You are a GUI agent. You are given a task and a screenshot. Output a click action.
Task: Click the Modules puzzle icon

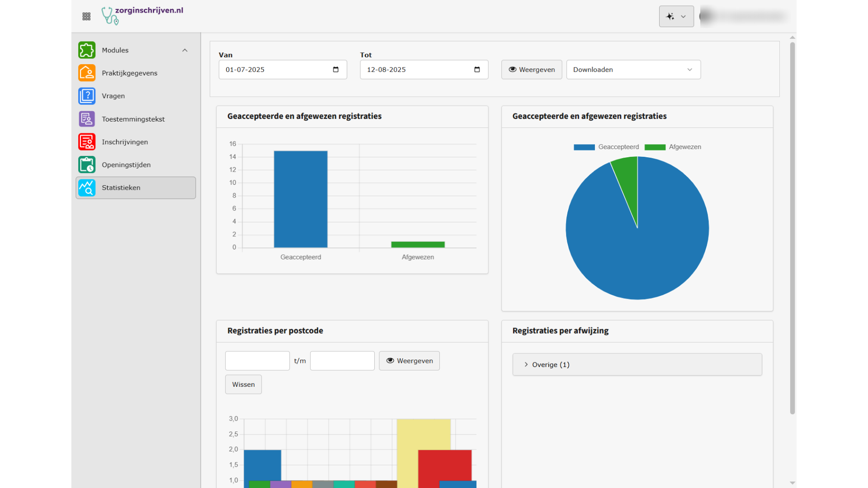click(x=87, y=50)
